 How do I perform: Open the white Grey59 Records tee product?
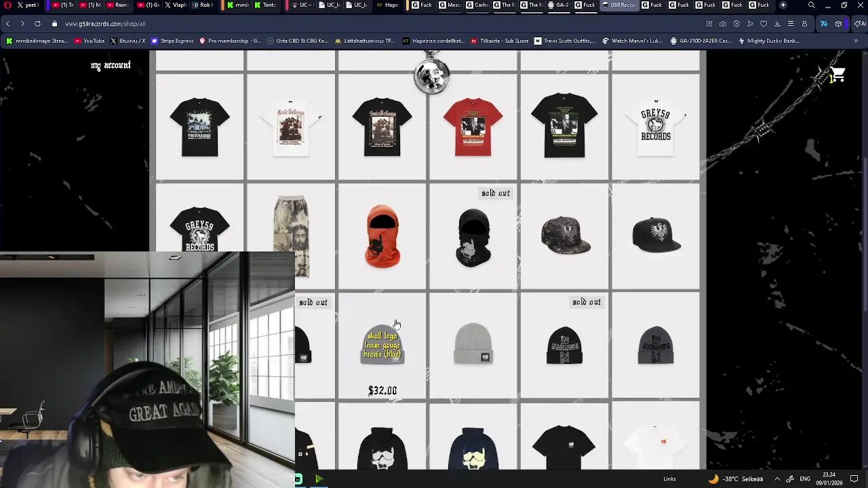point(656,127)
